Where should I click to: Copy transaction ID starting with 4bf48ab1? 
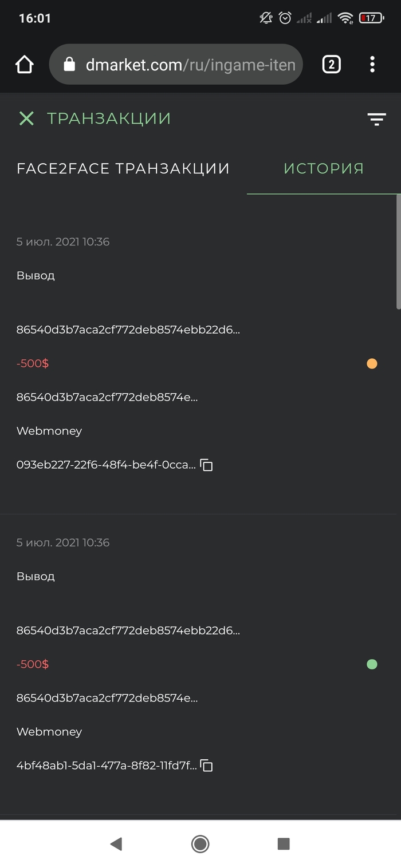pyautogui.click(x=207, y=766)
